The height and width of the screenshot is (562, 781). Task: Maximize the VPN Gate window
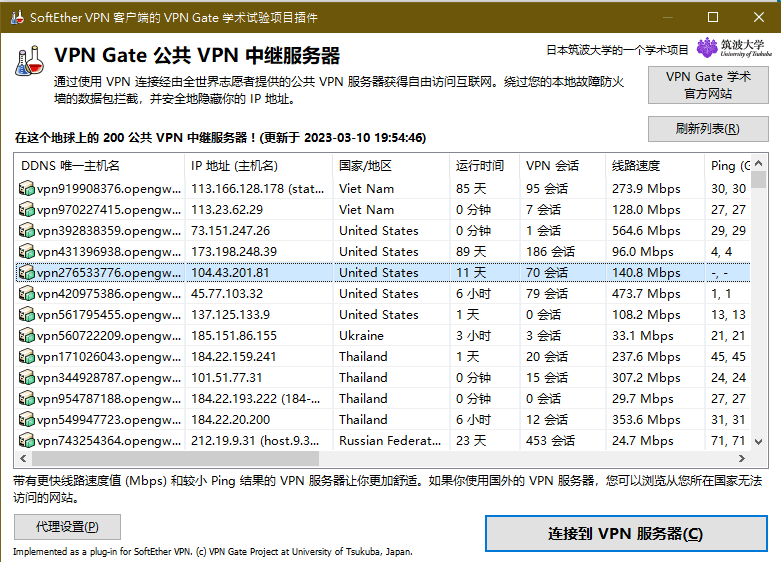pyautogui.click(x=713, y=17)
